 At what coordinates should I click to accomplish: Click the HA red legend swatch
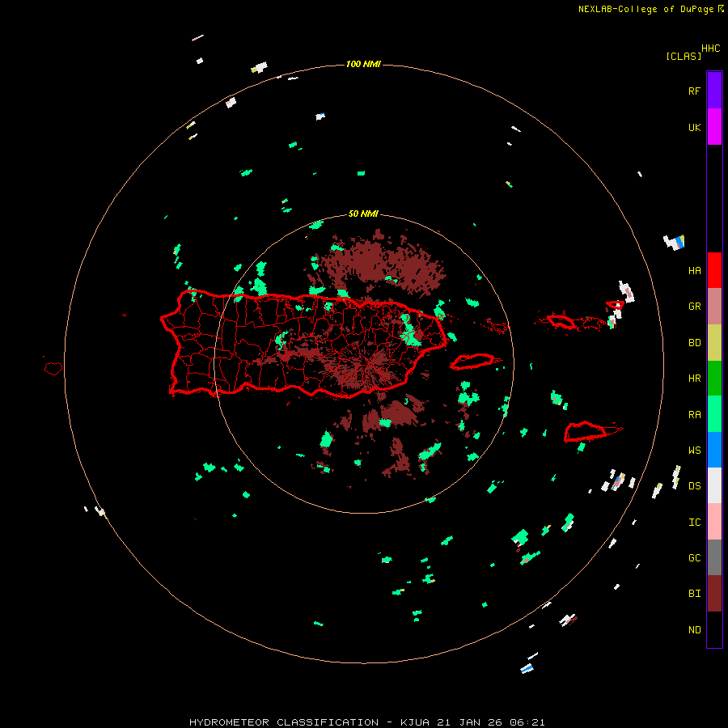point(714,270)
